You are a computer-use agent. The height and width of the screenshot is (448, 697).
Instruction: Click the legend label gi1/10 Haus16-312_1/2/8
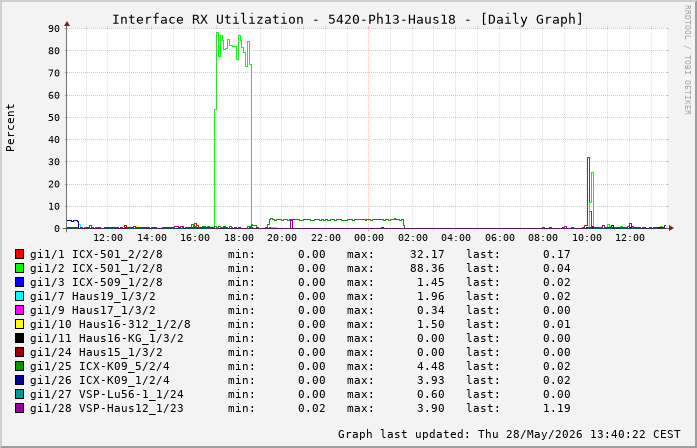(110, 324)
